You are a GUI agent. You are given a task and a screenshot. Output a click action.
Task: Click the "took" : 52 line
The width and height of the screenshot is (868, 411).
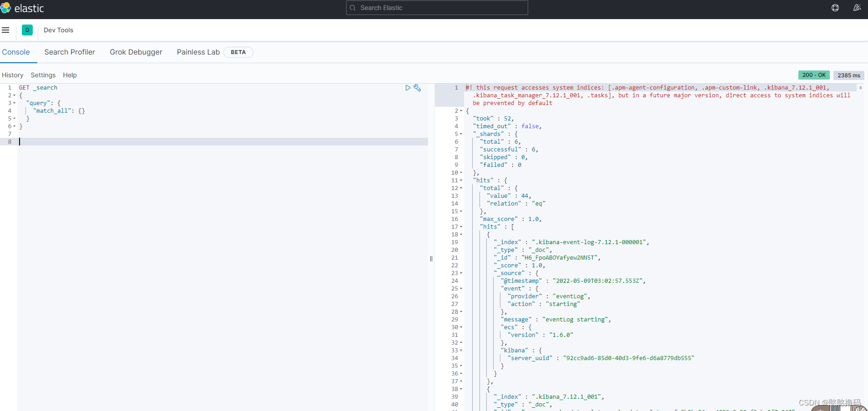pyautogui.click(x=493, y=119)
